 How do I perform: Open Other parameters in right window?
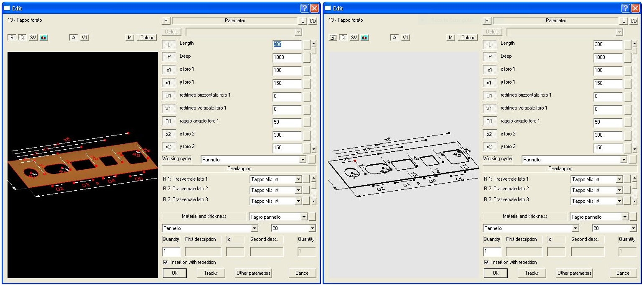575,273
